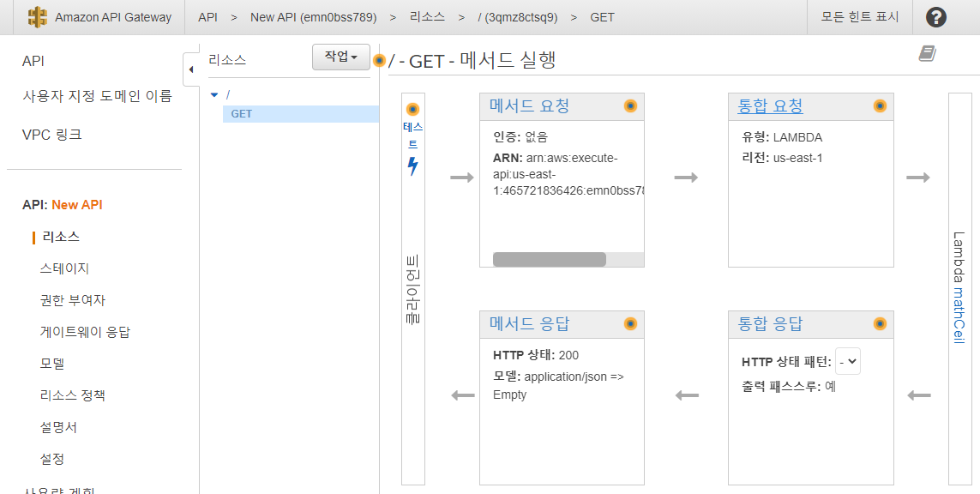The height and width of the screenshot is (494, 980).
Task: Open 게이트웨이 응답 in the API menu
Action: [x=85, y=332]
